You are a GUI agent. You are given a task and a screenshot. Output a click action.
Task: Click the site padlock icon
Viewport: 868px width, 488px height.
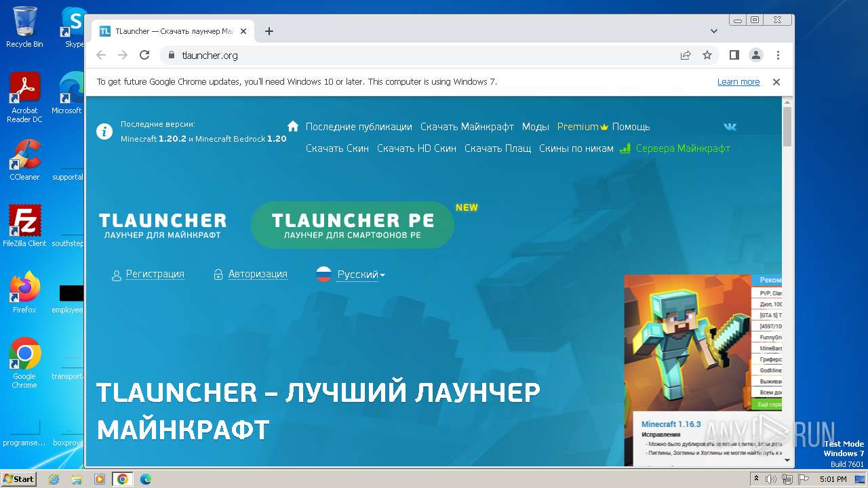[x=171, y=56]
